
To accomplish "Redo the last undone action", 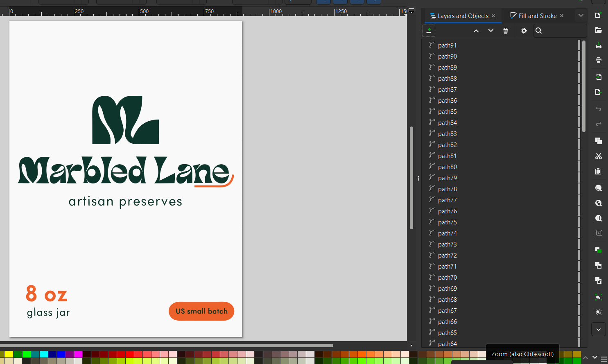I will tap(598, 124).
